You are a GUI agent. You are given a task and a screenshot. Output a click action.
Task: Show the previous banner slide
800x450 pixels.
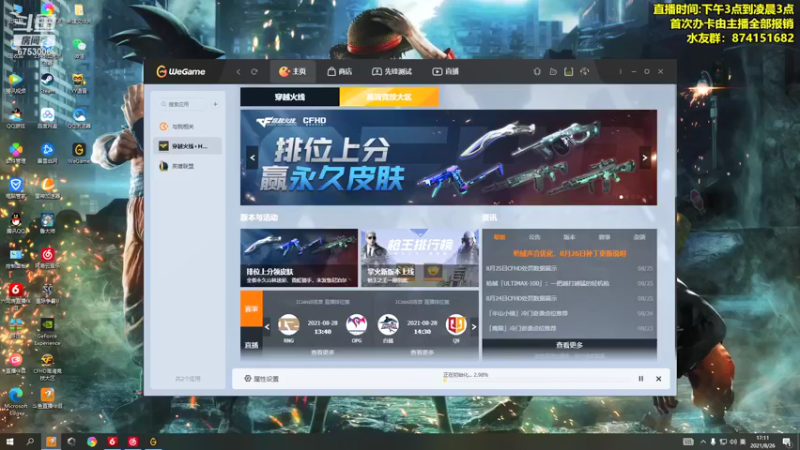click(x=253, y=158)
